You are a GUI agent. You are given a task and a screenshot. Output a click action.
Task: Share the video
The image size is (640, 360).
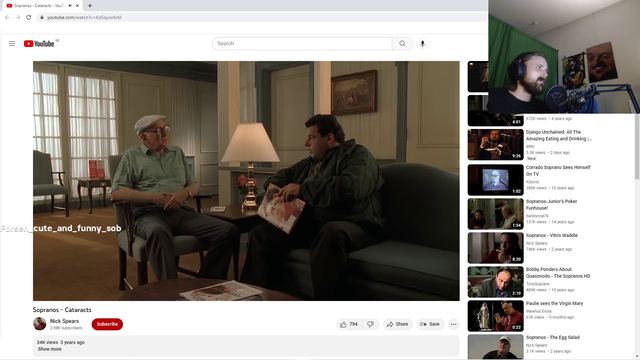point(398,324)
